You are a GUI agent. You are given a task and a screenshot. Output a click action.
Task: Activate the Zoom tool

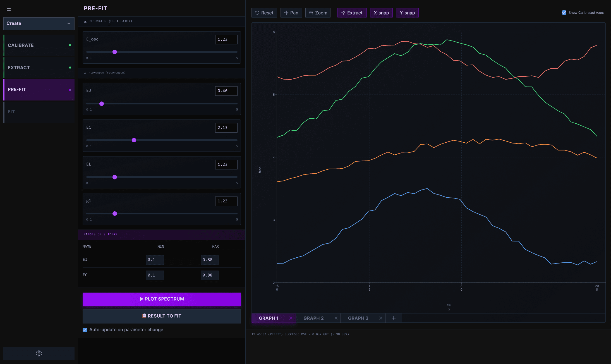click(318, 13)
